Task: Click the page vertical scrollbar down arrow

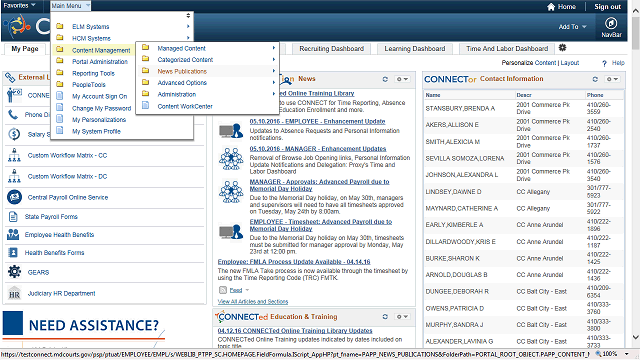Action: pyautogui.click(x=636, y=337)
